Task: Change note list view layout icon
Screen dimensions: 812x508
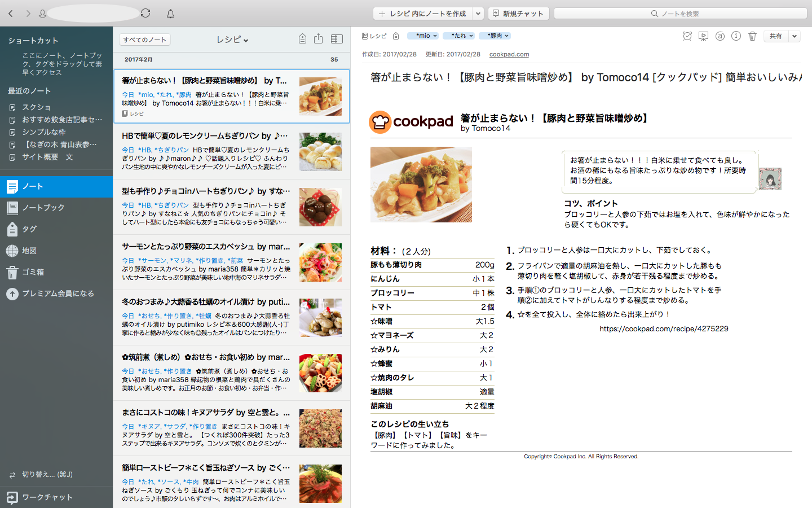Action: 337,39
